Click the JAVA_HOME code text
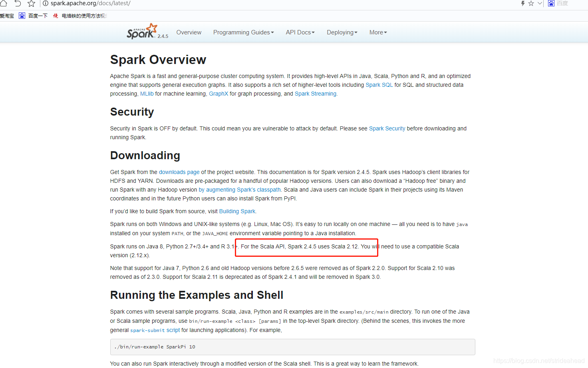 [x=215, y=234]
